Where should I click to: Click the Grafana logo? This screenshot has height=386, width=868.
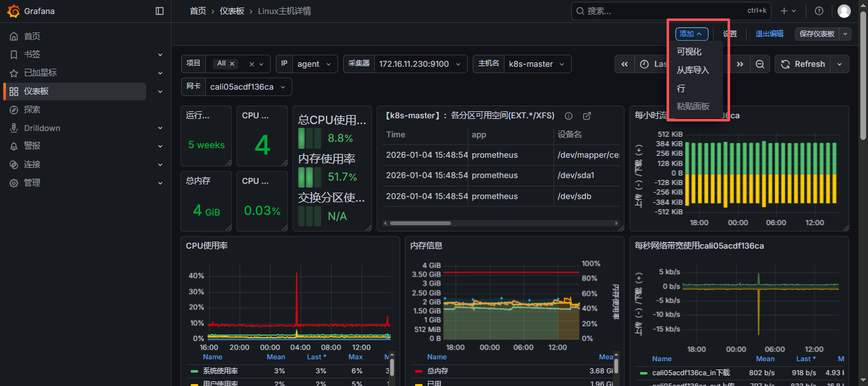[x=13, y=11]
